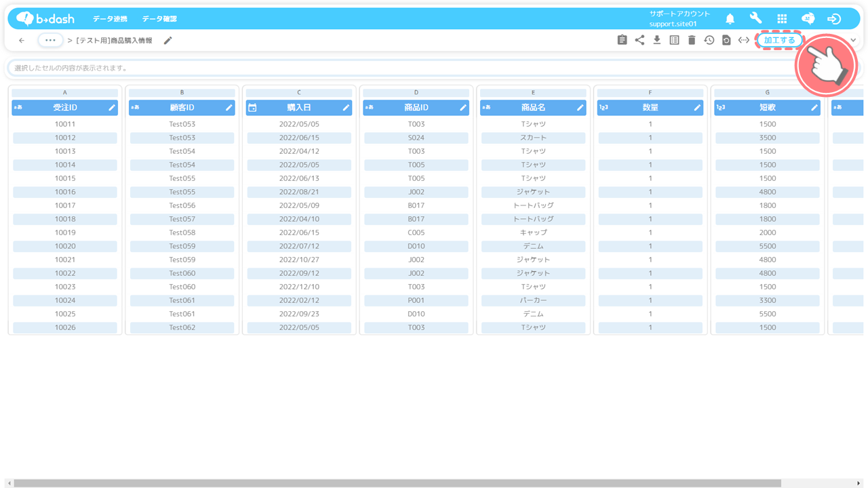Open the notifications bell
The width and height of the screenshot is (868, 488).
tap(730, 19)
